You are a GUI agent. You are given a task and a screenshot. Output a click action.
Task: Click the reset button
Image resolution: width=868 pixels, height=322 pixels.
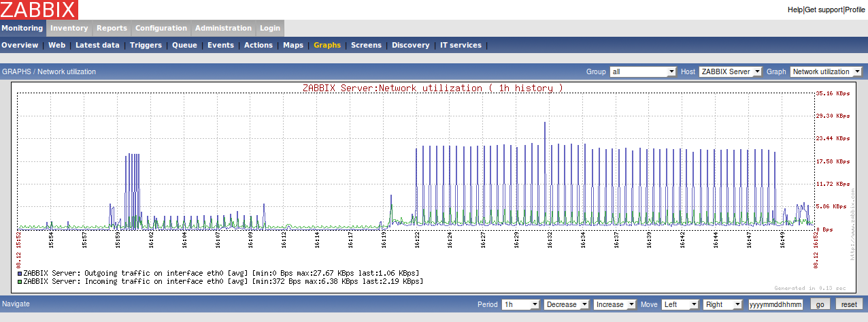(x=846, y=304)
